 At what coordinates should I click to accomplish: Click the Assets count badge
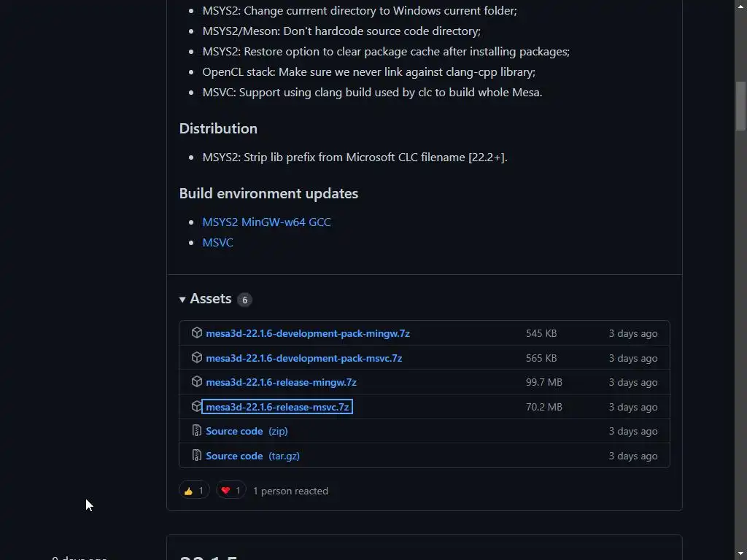click(244, 300)
